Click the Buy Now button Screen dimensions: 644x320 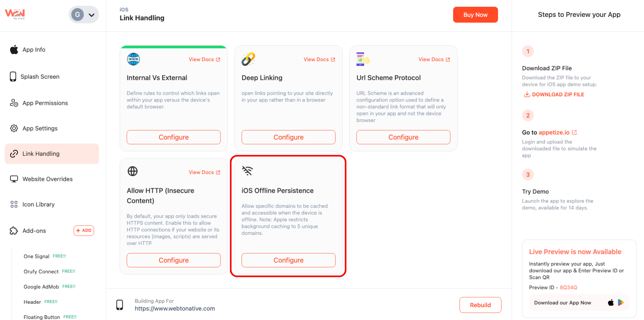pyautogui.click(x=475, y=15)
